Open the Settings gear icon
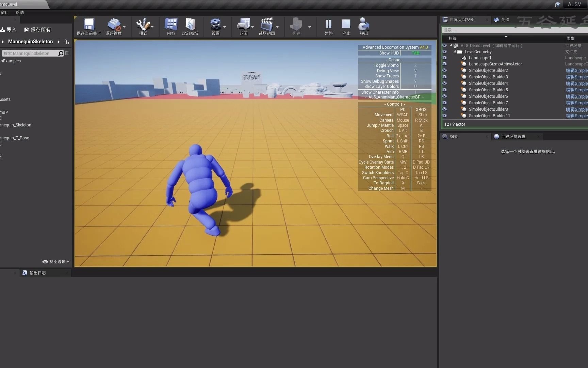The width and height of the screenshot is (588, 368). pos(215,24)
